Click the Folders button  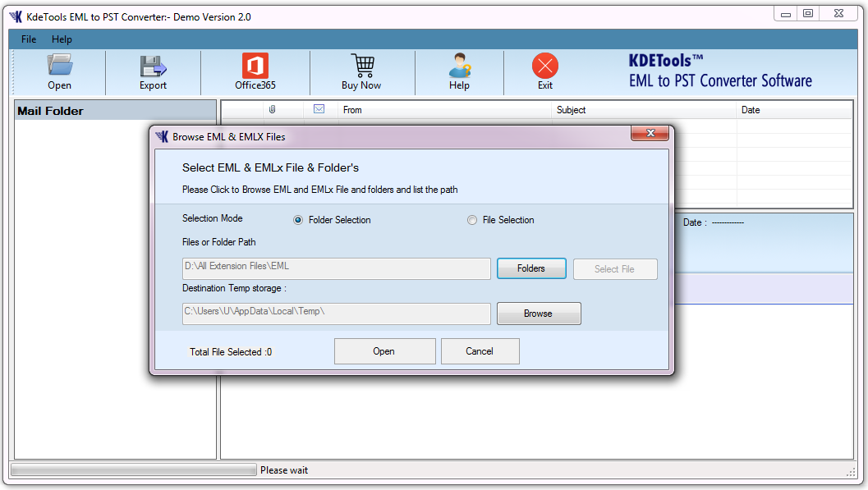pyautogui.click(x=531, y=268)
